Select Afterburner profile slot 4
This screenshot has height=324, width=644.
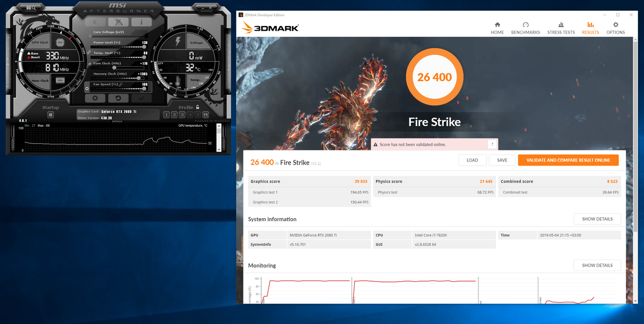(190, 115)
